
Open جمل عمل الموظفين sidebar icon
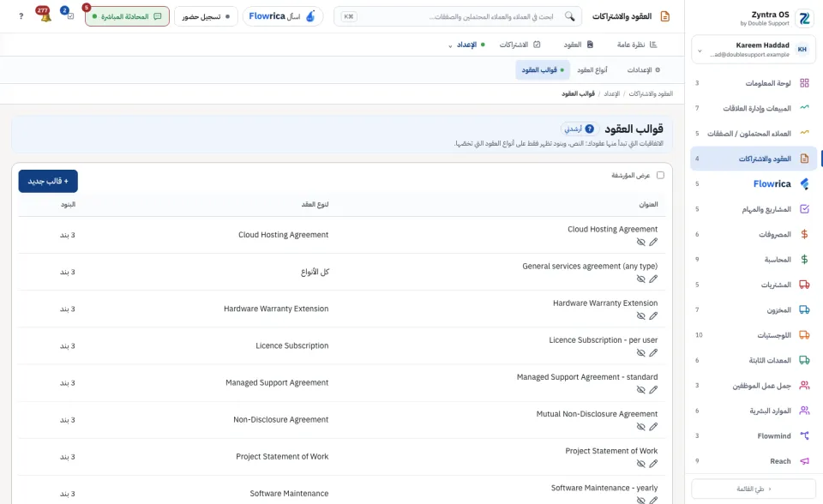[x=804, y=386]
